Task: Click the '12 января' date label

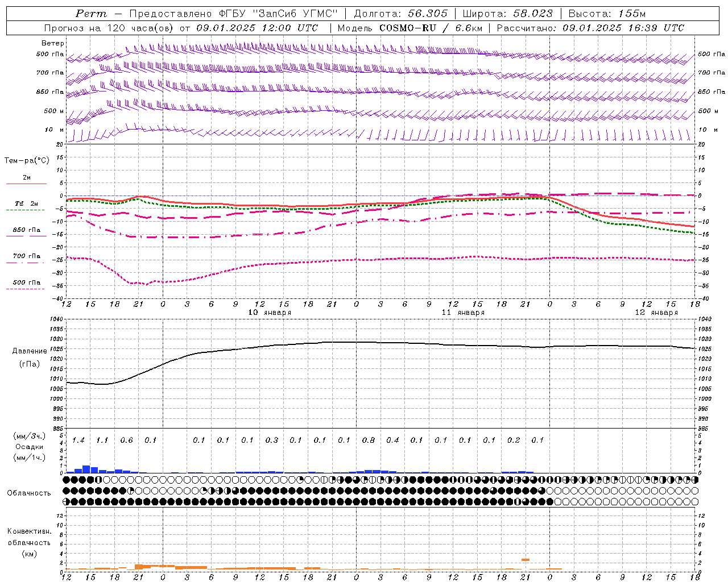Action: tap(656, 313)
